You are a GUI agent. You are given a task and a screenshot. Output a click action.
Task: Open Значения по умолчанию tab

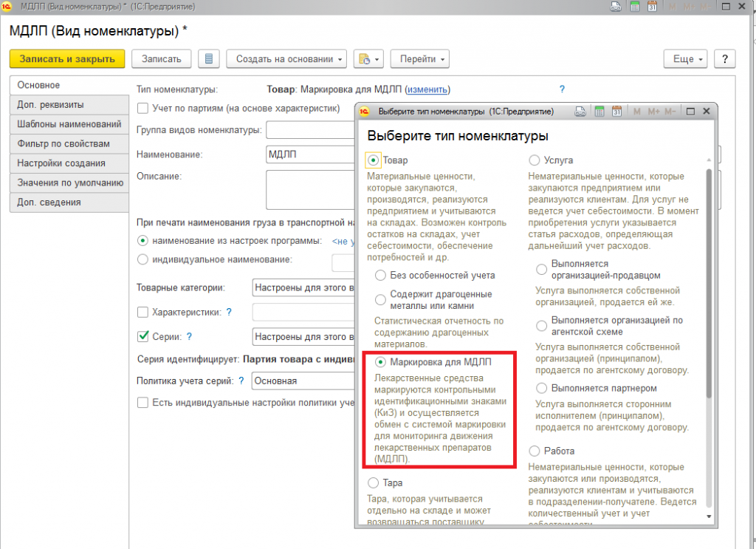point(69,183)
